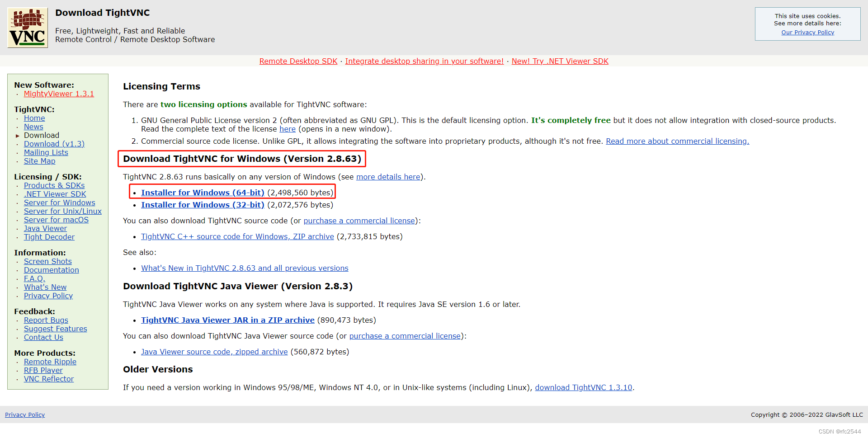Read more about commercial licensing link
The height and width of the screenshot is (438, 868).
pos(677,141)
